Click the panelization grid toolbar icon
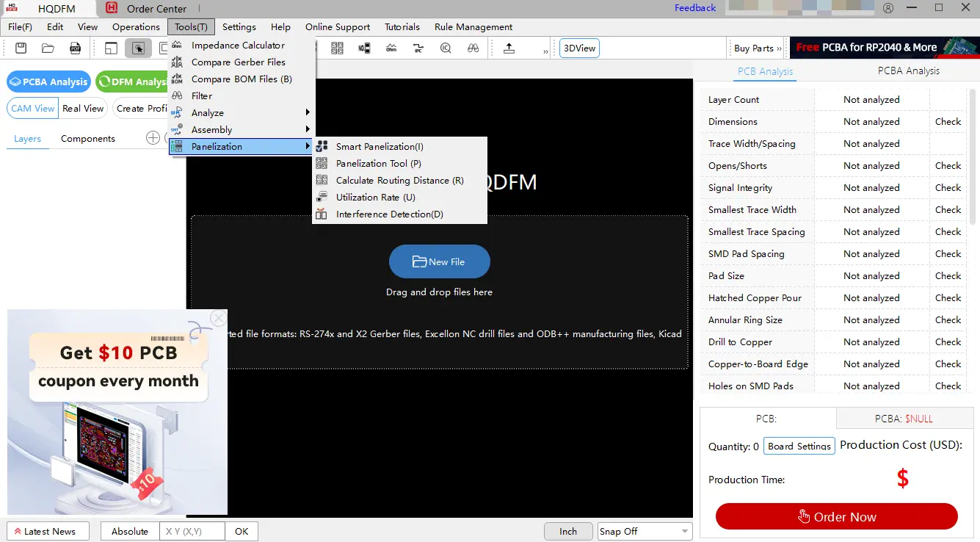980x542 pixels. tap(337, 48)
